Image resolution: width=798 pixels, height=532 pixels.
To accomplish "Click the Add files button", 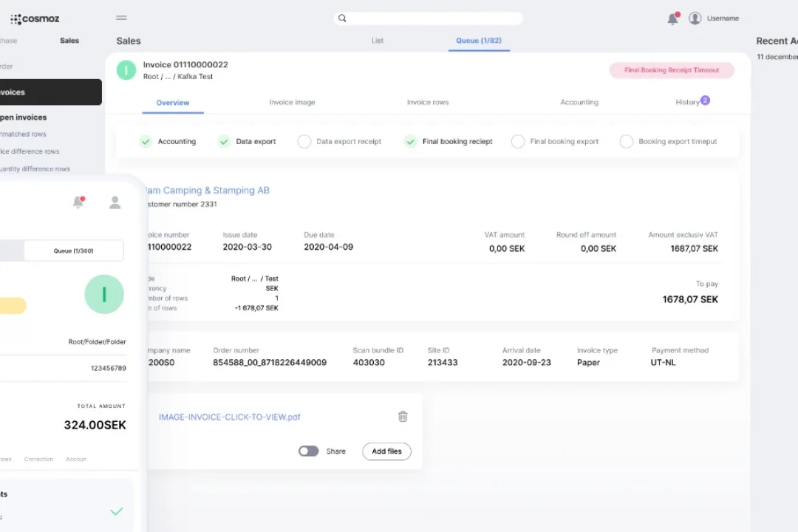I will [386, 451].
